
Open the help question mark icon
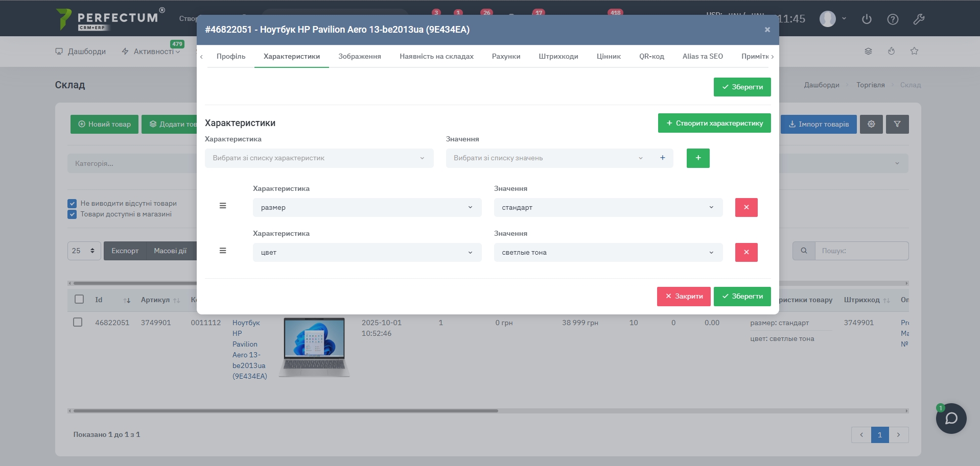tap(893, 19)
